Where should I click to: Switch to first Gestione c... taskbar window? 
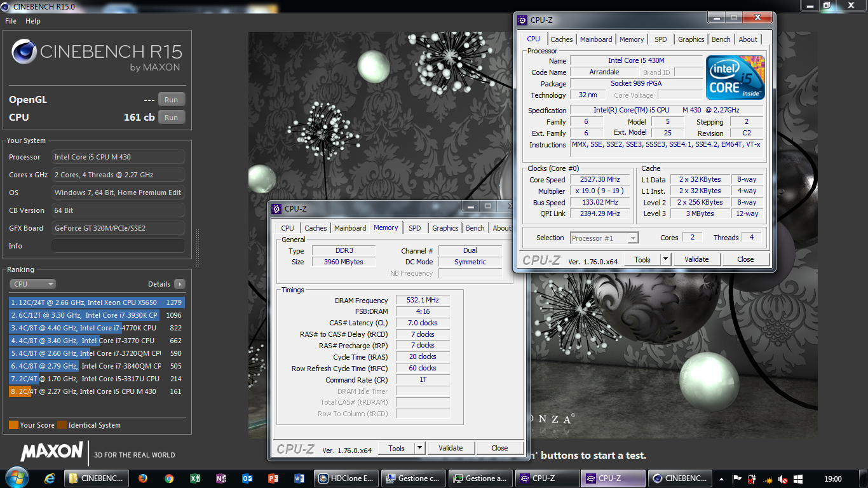tap(413, 478)
